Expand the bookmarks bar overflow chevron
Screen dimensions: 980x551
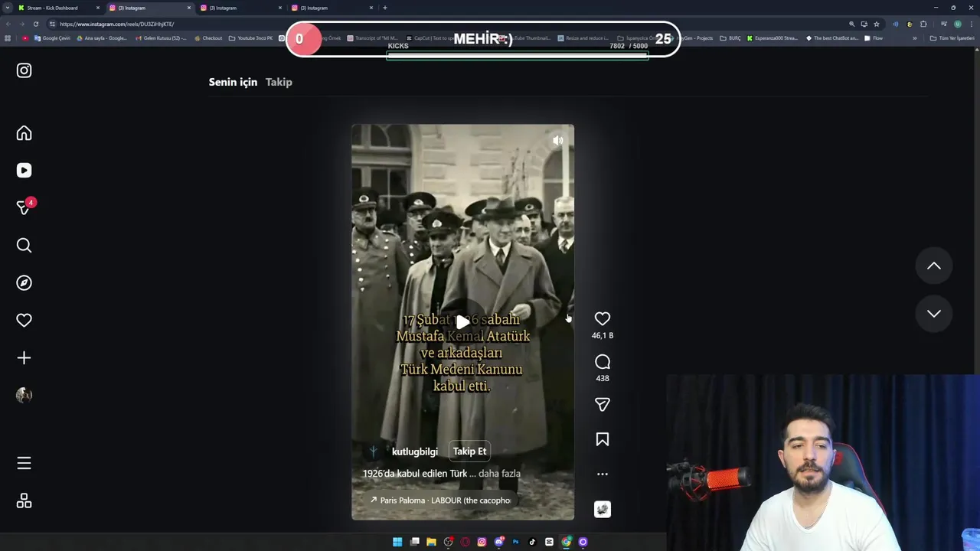pyautogui.click(x=914, y=38)
